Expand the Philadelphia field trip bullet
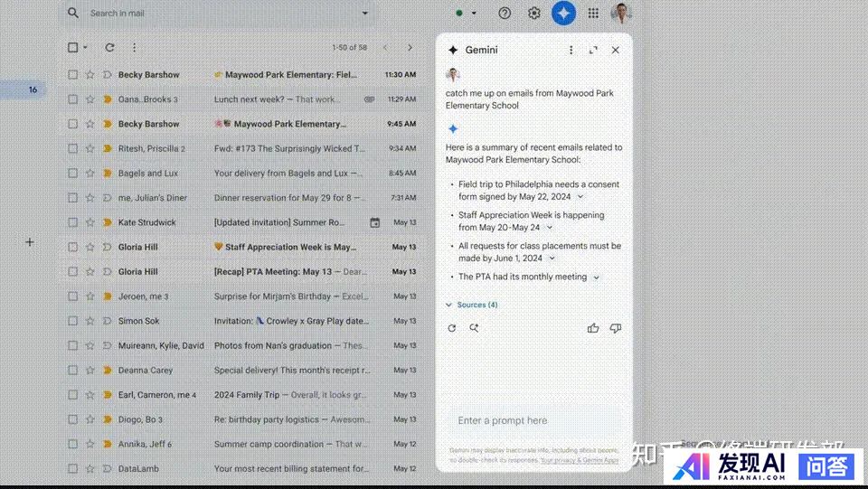Screen dimensions: 868x489 click(x=580, y=197)
